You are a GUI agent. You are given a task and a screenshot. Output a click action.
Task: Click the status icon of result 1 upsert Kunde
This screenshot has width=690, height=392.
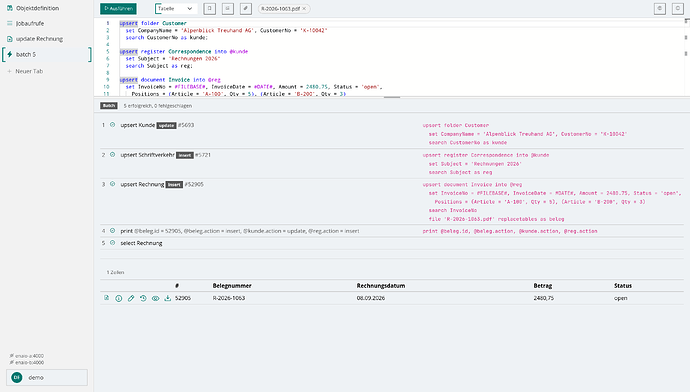click(x=112, y=125)
